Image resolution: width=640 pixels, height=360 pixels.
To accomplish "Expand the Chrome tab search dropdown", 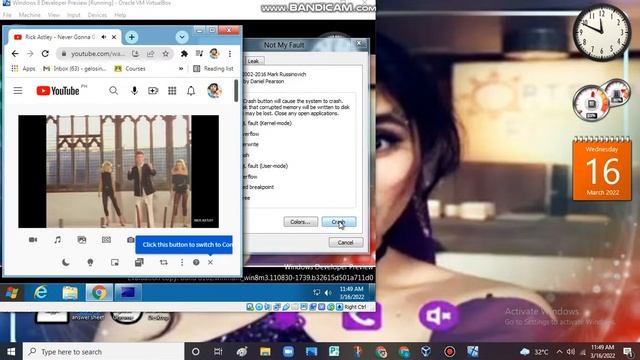I will tap(182, 37).
